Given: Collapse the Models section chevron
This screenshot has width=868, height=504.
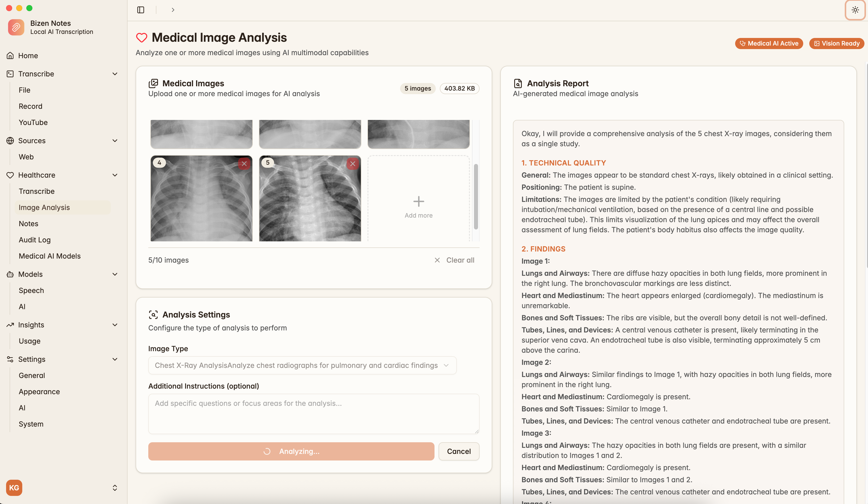Looking at the screenshot, I should (x=115, y=274).
